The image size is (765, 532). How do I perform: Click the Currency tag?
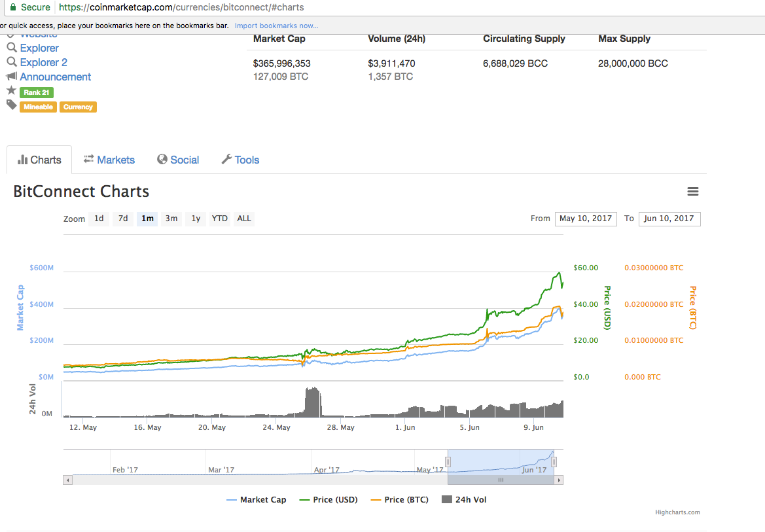(78, 107)
